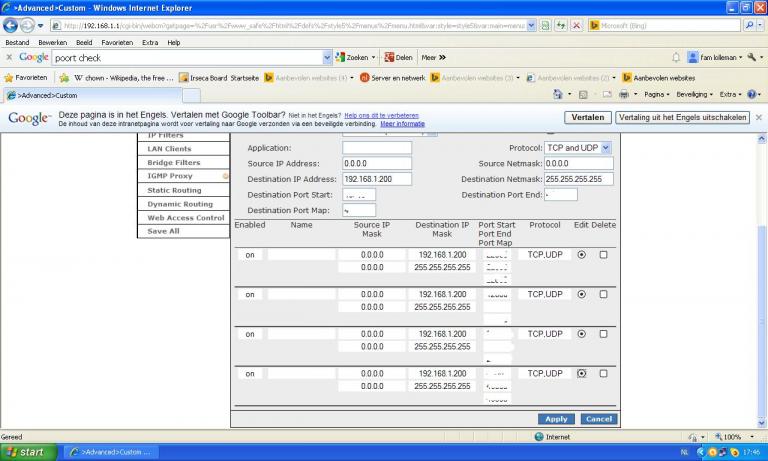This screenshot has width=768, height=461.
Task: Click the printer icon in command bar
Action: point(622,94)
